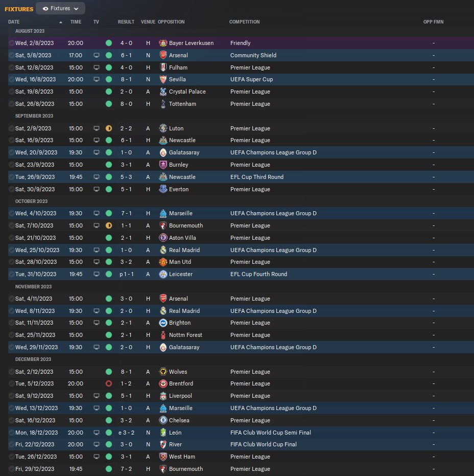Open the Fixtures view dropdown
The height and width of the screenshot is (476, 474).
60,9
